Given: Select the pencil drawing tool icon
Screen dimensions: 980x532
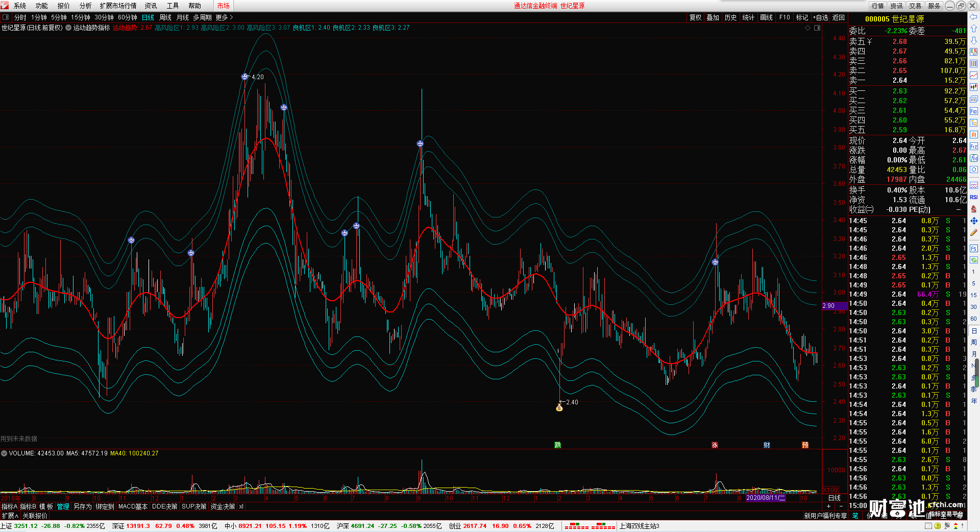Looking at the screenshot, I should click(x=974, y=233).
